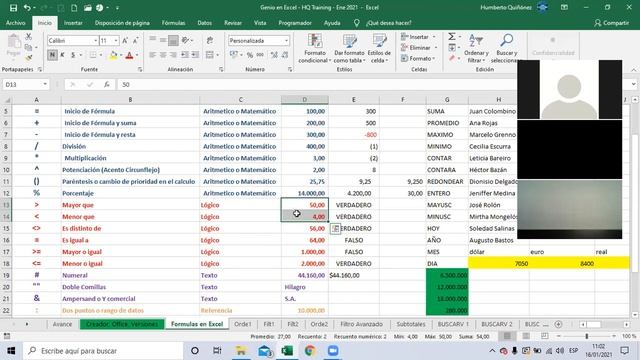Open Google Chrome from the taskbar
This screenshot has height=360, width=640.
[x=310, y=351]
